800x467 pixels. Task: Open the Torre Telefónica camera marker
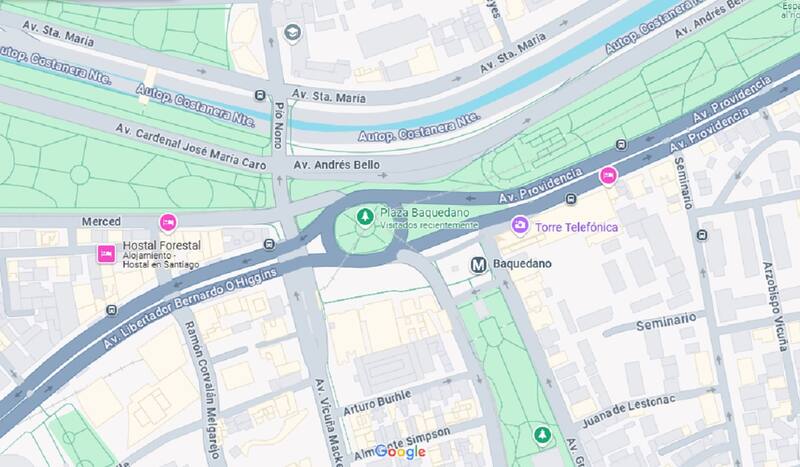click(519, 225)
